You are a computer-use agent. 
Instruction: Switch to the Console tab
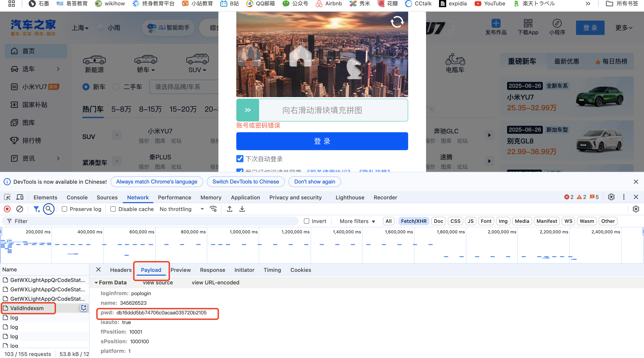coord(77,197)
